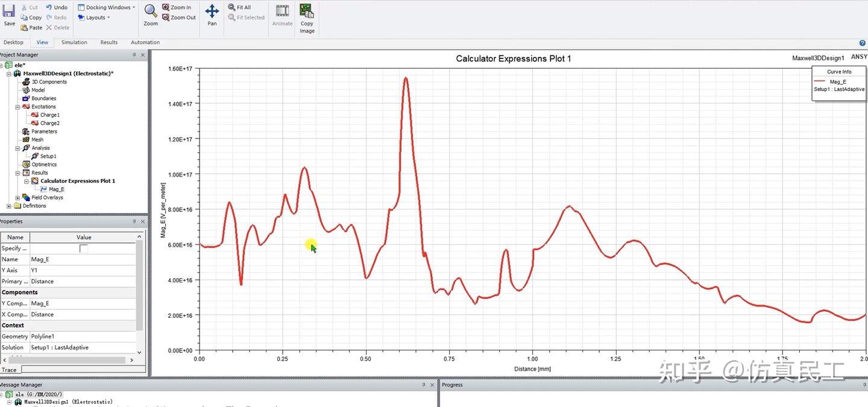This screenshot has width=868, height=407.
Task: Close the Message Manager panel
Action: tap(432, 385)
